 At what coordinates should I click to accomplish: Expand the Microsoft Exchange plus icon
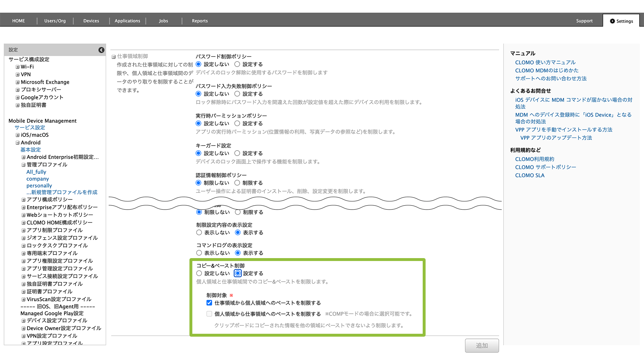click(x=17, y=82)
